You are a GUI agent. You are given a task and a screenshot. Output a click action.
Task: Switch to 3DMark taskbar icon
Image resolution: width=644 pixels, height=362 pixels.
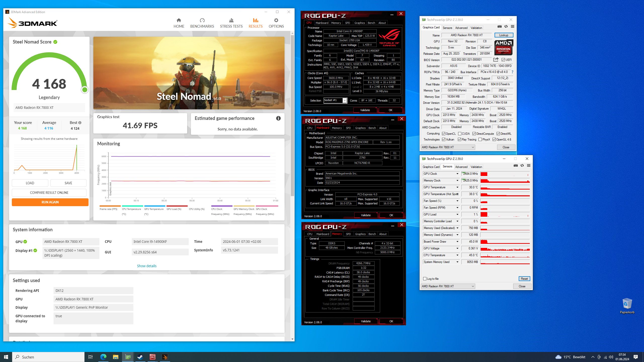[x=165, y=357]
